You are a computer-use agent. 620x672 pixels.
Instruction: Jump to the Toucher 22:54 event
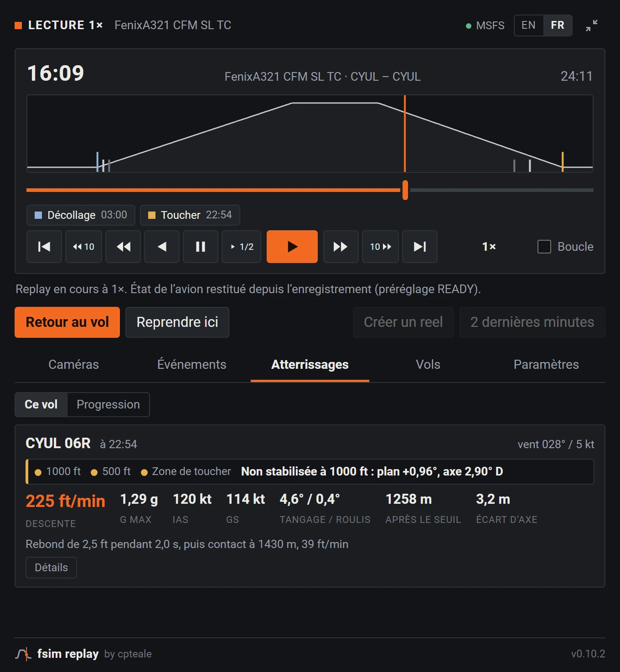click(190, 215)
